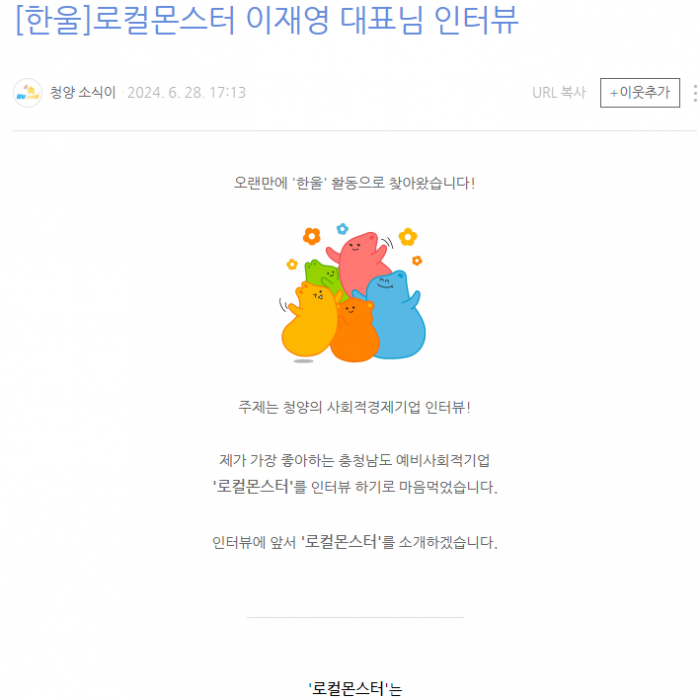The height and width of the screenshot is (700, 700).
Task: Open the blogger profile avatar image
Action: (x=28, y=93)
